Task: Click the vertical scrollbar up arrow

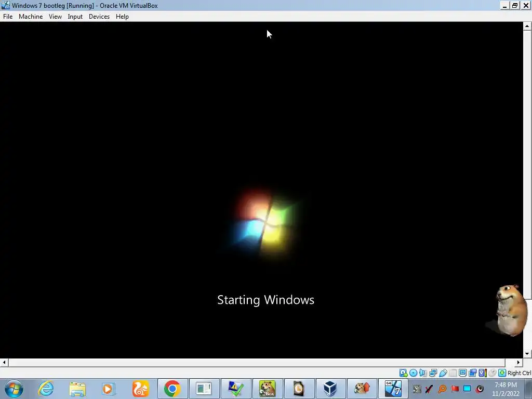Action: click(x=527, y=26)
